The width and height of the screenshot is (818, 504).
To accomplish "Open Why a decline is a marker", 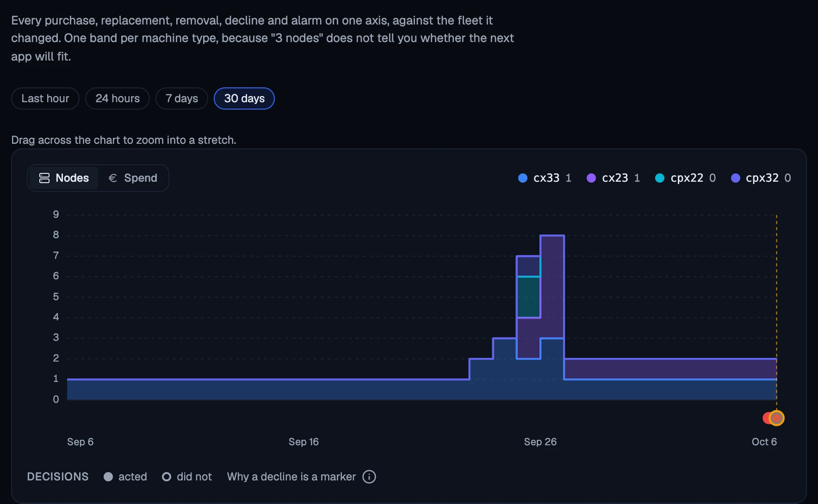I will (x=291, y=477).
